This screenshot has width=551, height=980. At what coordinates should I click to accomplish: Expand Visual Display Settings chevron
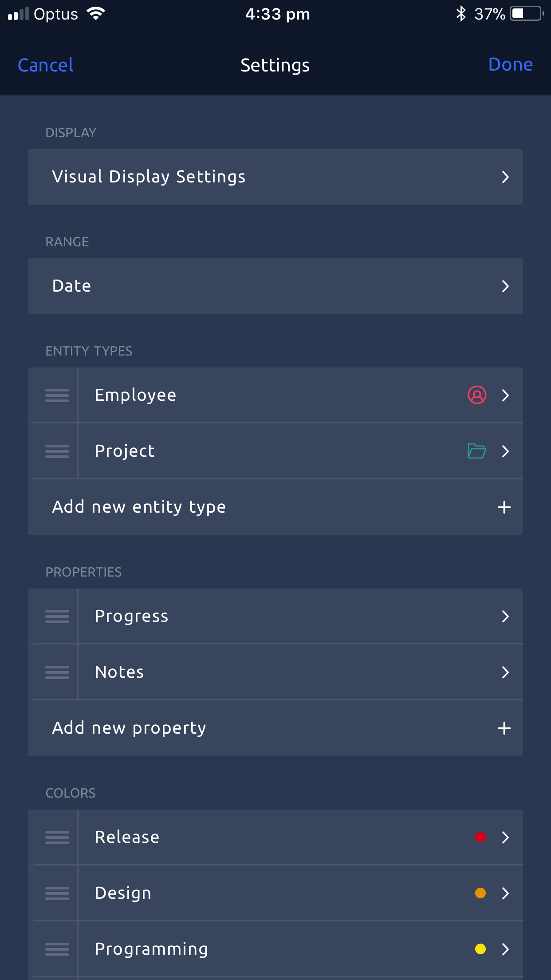505,177
